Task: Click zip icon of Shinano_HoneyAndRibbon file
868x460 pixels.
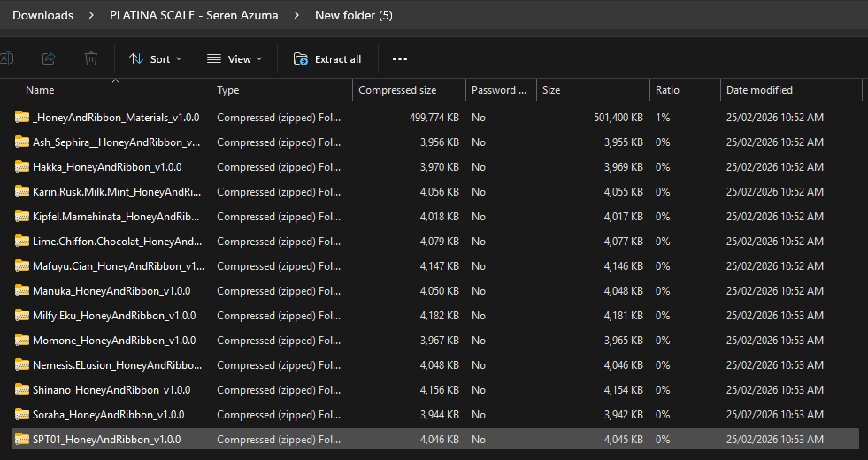Action: click(22, 390)
